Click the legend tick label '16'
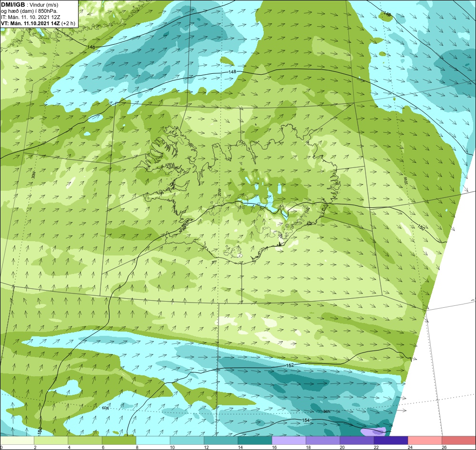 275,447
